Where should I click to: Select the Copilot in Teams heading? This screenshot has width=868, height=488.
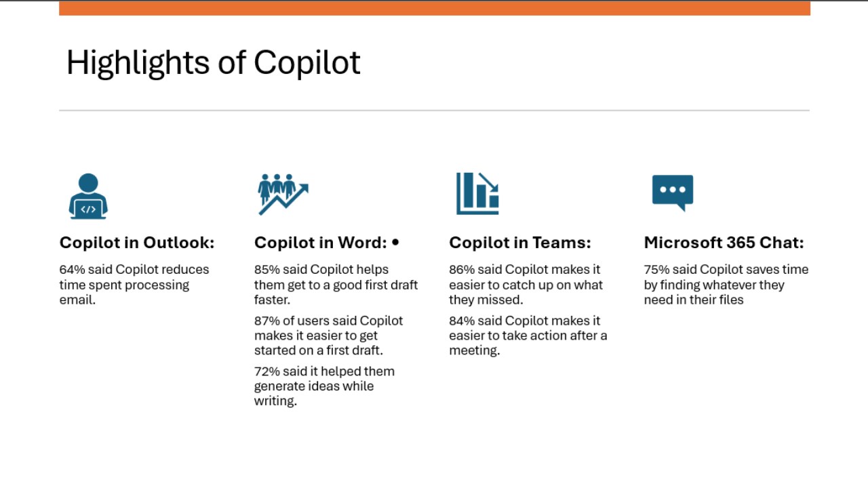[x=520, y=243]
